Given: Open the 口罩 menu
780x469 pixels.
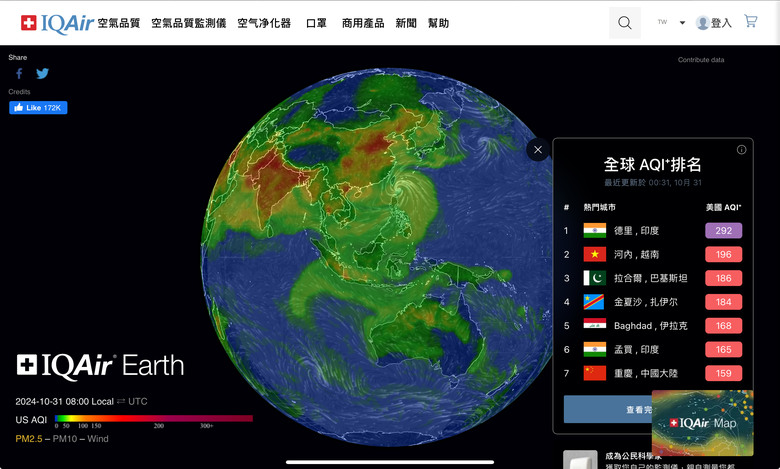Looking at the screenshot, I should tap(316, 23).
